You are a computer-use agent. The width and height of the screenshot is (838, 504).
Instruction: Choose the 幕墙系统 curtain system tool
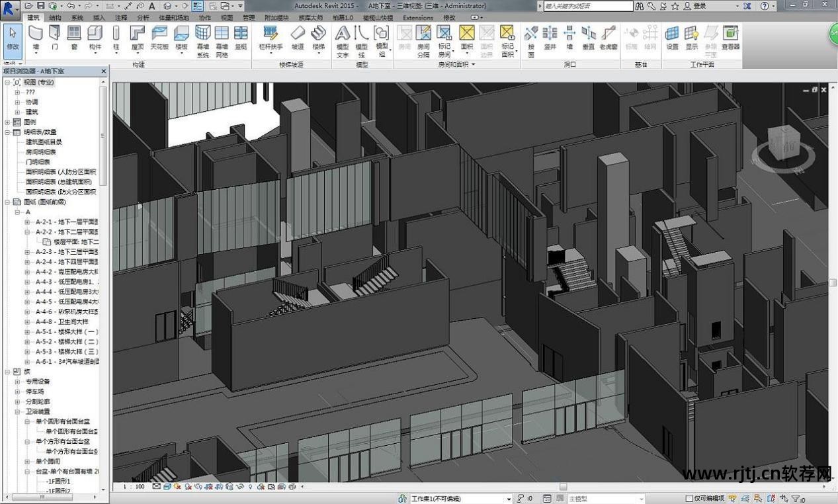203,41
